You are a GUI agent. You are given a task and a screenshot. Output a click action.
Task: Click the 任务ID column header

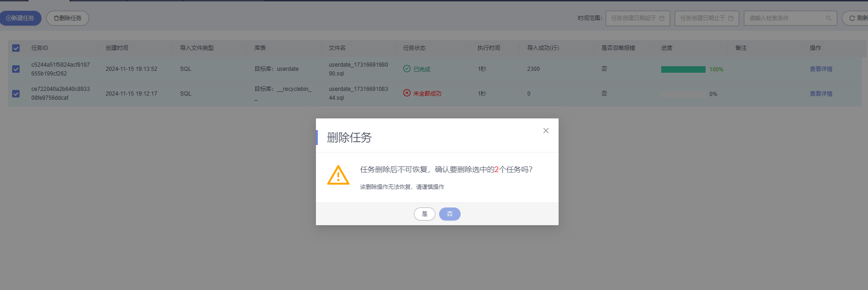coord(40,48)
